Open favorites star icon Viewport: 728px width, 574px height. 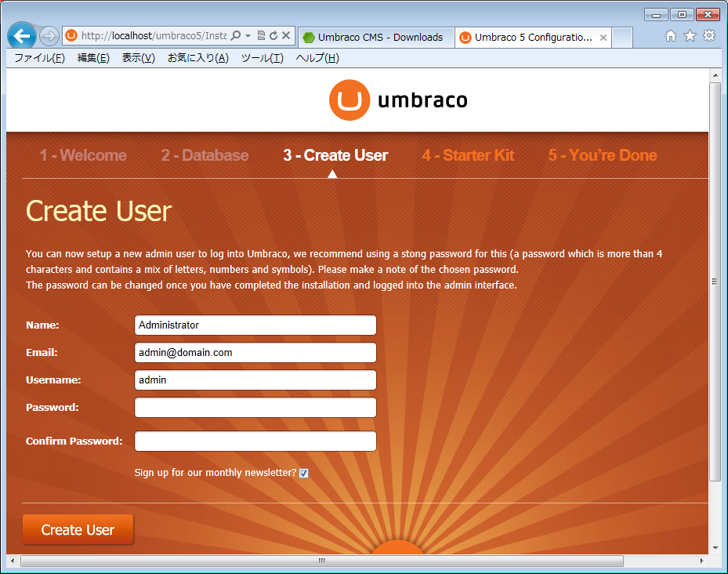pos(690,36)
